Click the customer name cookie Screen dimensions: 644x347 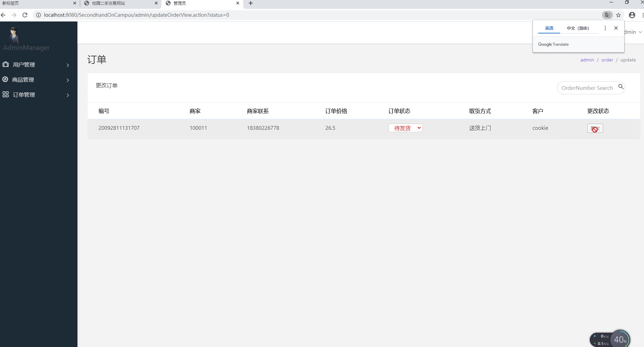coord(540,128)
